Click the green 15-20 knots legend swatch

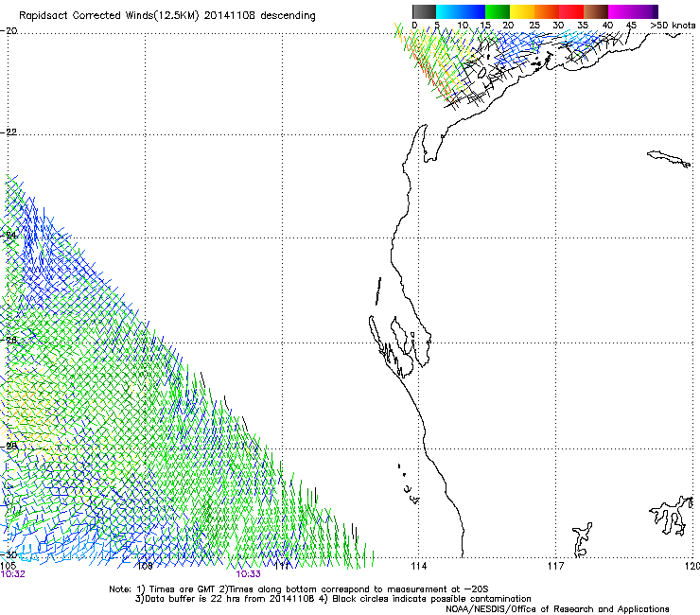pos(498,11)
